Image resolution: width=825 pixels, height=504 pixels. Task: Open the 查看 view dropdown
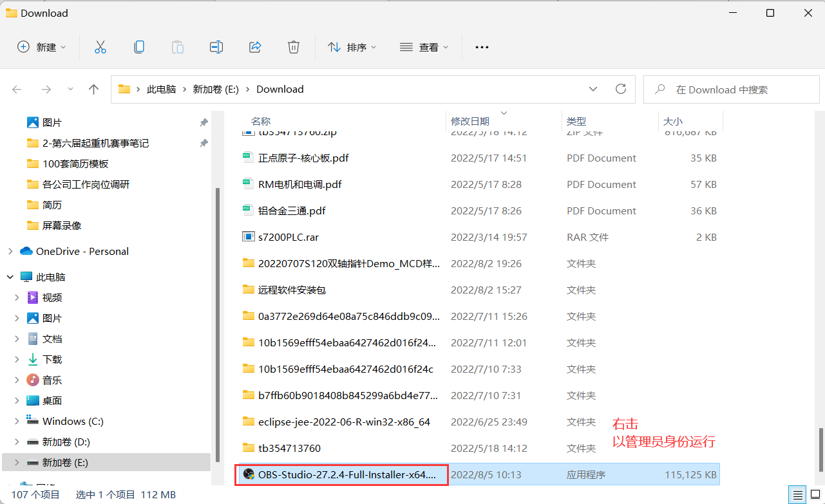(x=424, y=47)
